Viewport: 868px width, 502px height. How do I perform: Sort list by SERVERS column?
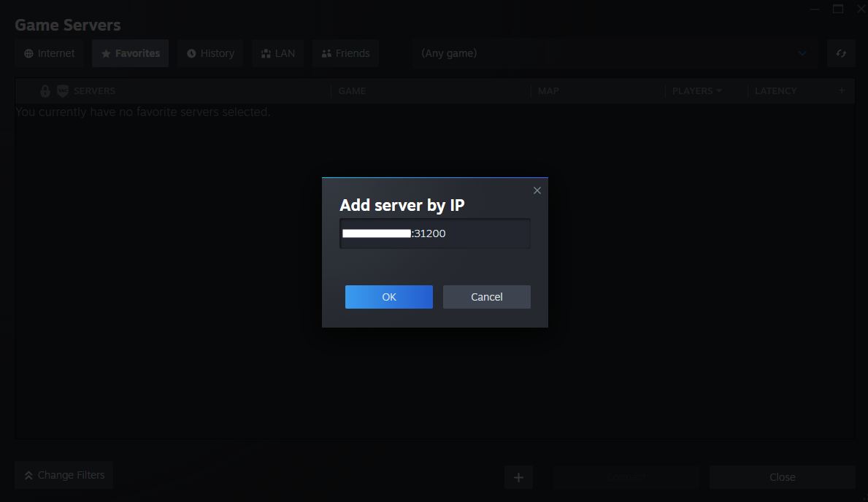pos(94,90)
